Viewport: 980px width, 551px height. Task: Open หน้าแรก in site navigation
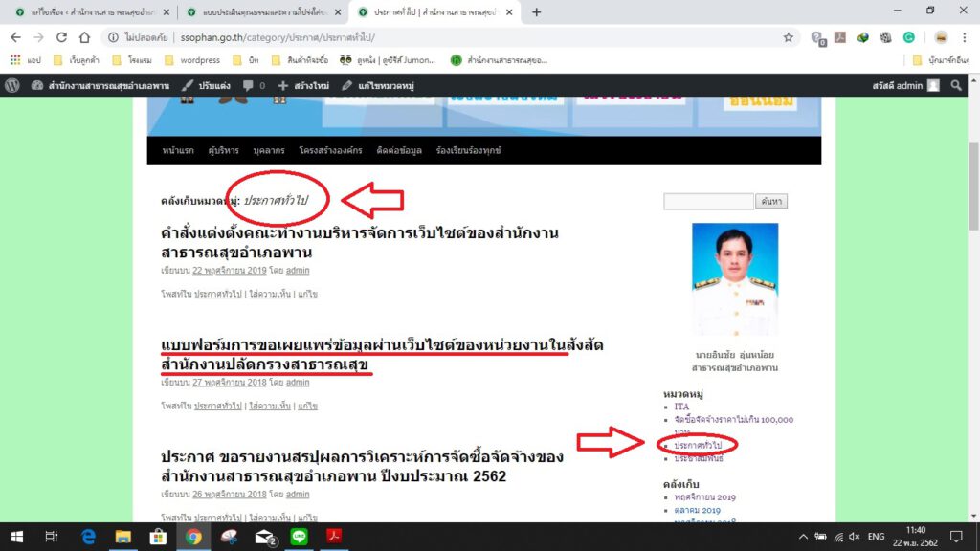(x=178, y=150)
